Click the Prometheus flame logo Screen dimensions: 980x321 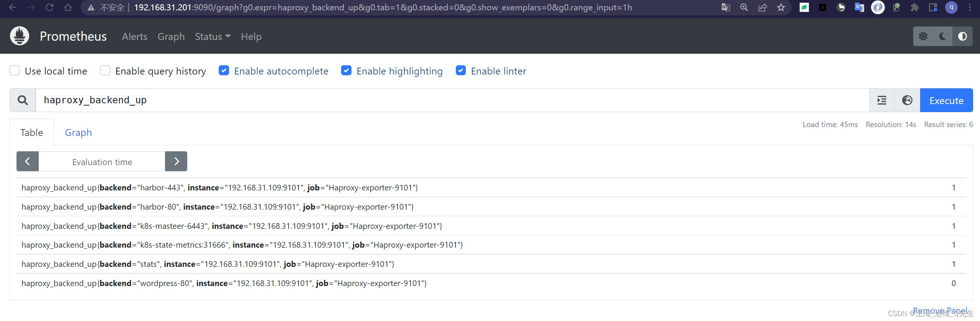tap(20, 36)
